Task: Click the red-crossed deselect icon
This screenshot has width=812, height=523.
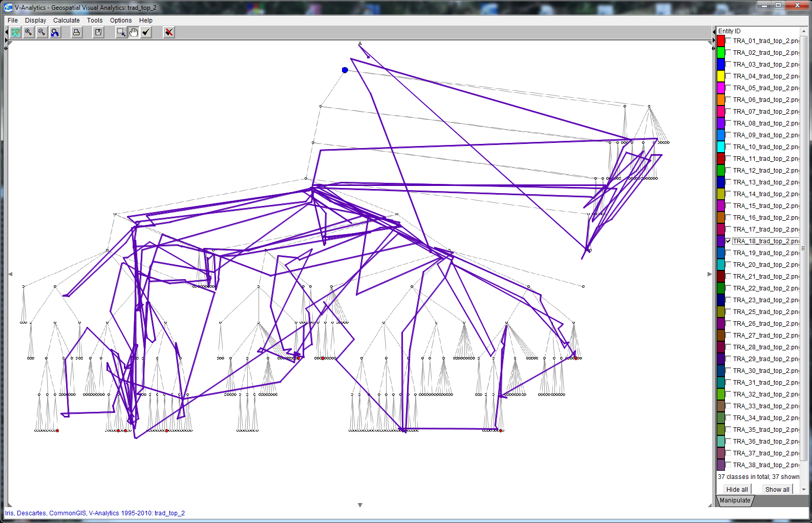Action: click(x=168, y=32)
